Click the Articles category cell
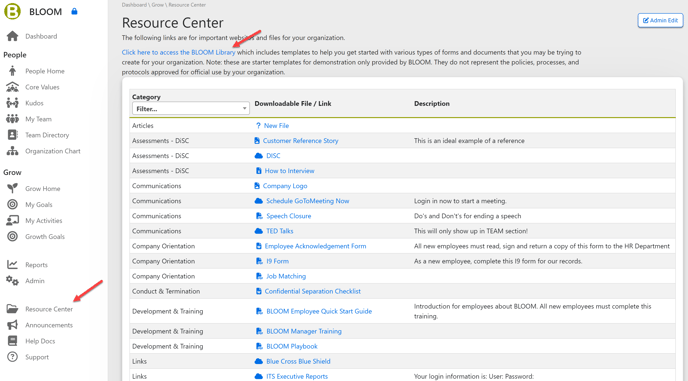 [143, 126]
